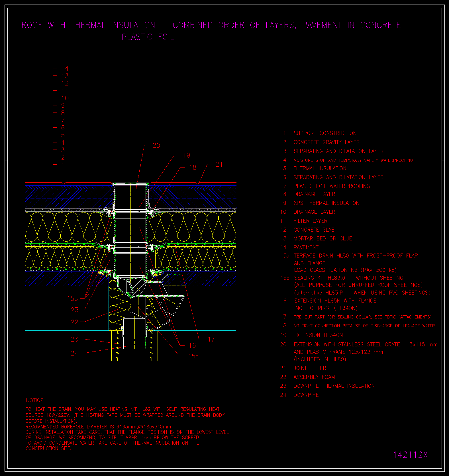The width and height of the screenshot is (449, 476).
Task: Click layer stack label '14' at the top
Action: [65, 69]
